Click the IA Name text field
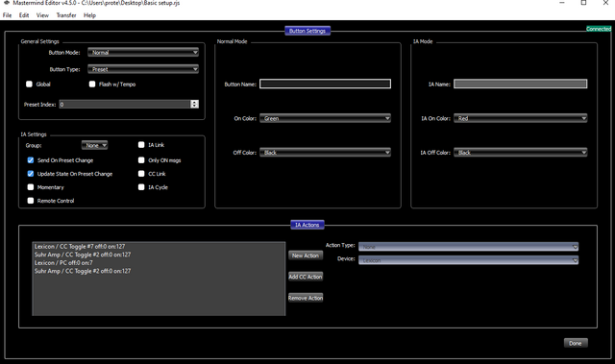Viewport: 615px width, 364px height. 521,84
